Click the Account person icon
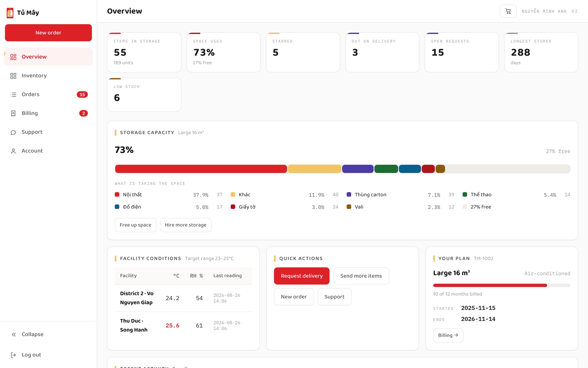 13,151
